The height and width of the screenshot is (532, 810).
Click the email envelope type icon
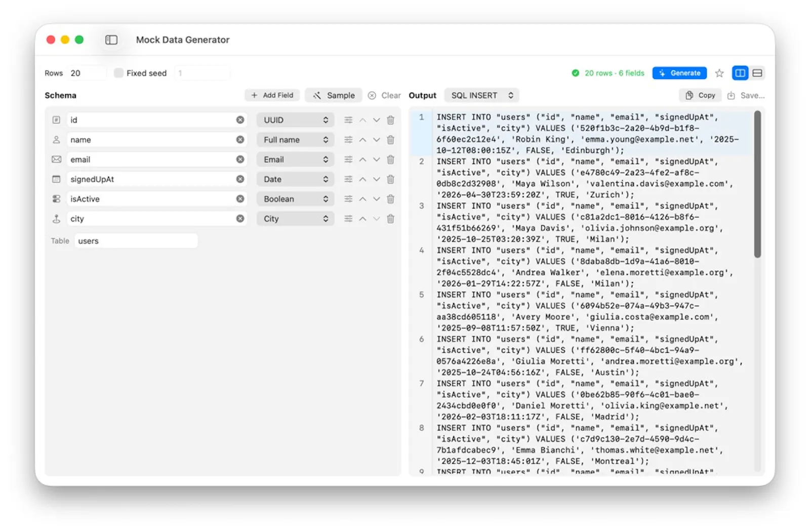(x=56, y=159)
